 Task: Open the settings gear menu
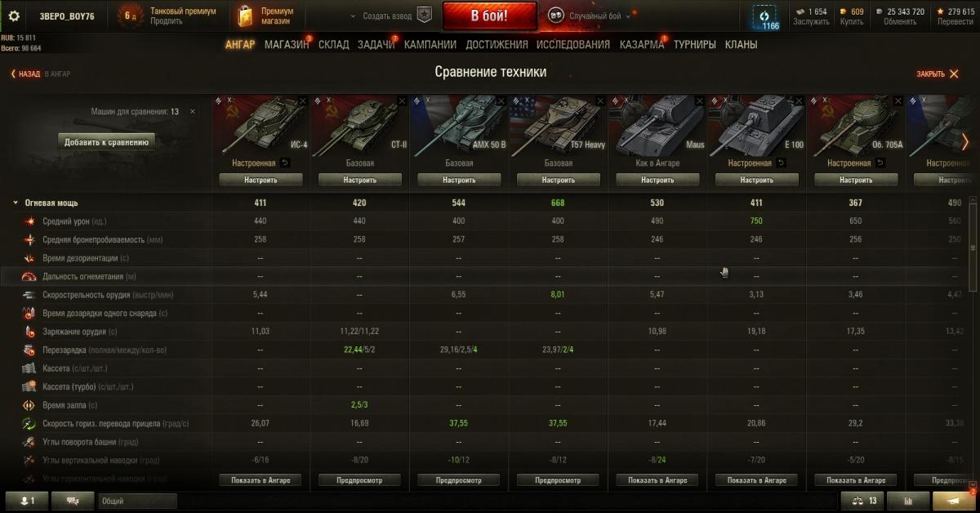coord(14,16)
